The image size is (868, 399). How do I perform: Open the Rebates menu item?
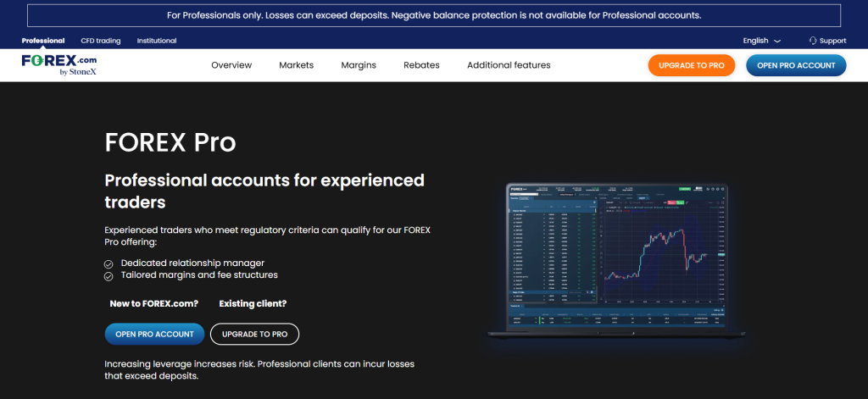point(421,65)
